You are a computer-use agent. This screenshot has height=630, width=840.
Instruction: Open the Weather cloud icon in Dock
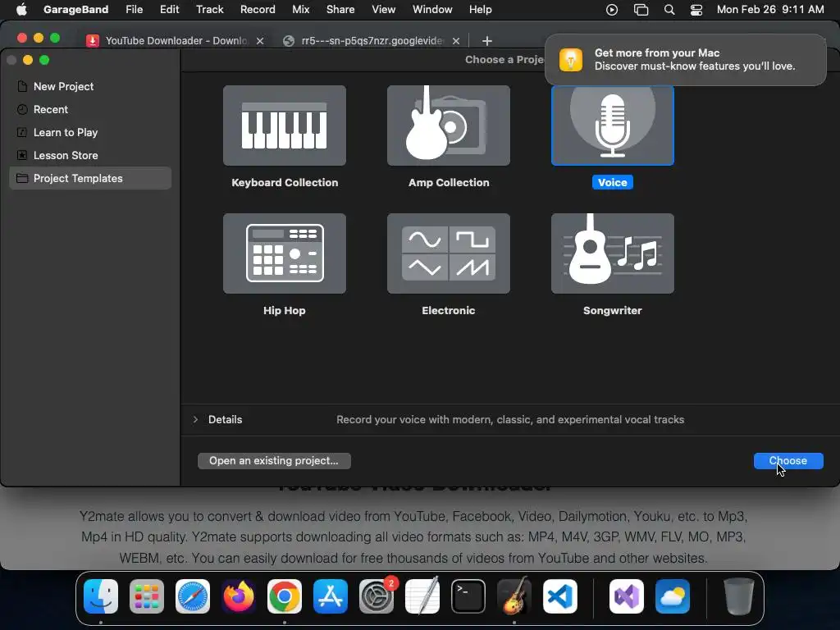[x=673, y=596]
